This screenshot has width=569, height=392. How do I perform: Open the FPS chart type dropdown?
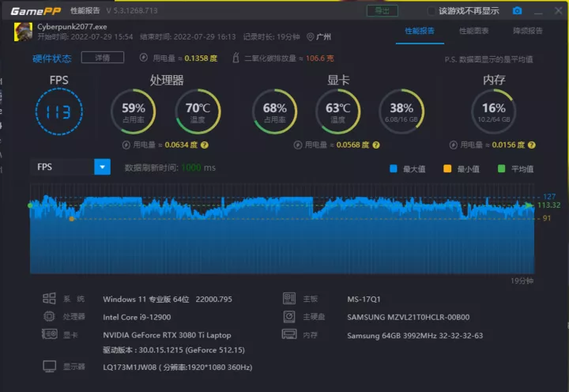point(102,167)
